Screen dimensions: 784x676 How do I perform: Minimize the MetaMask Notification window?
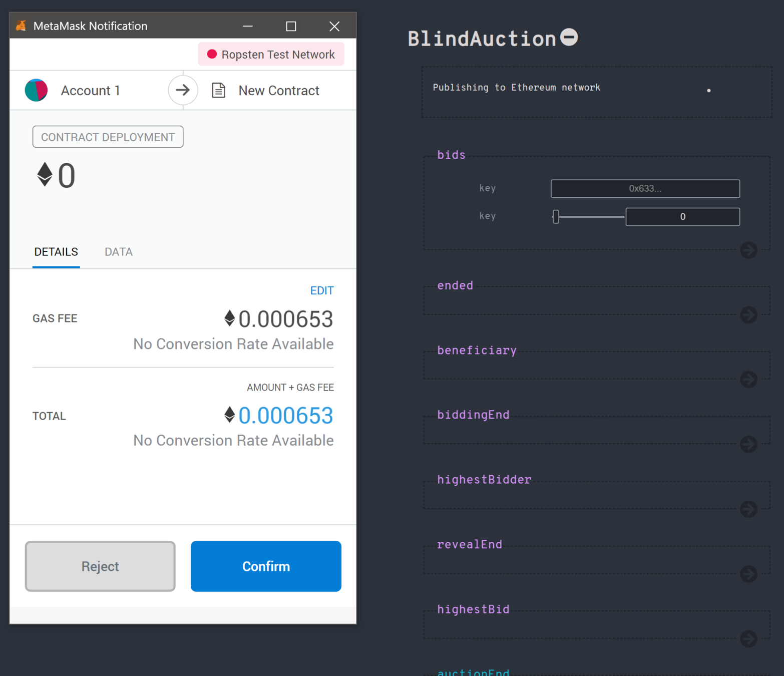coord(247,26)
